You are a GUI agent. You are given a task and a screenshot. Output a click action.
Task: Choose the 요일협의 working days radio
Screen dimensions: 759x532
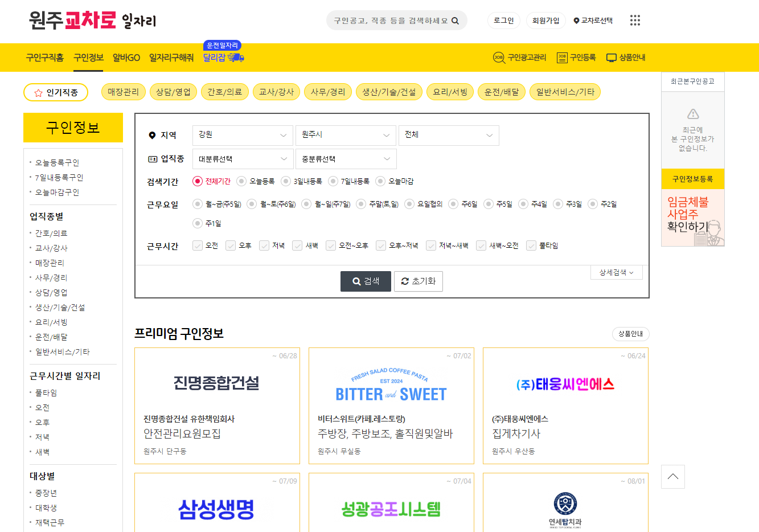tap(409, 204)
